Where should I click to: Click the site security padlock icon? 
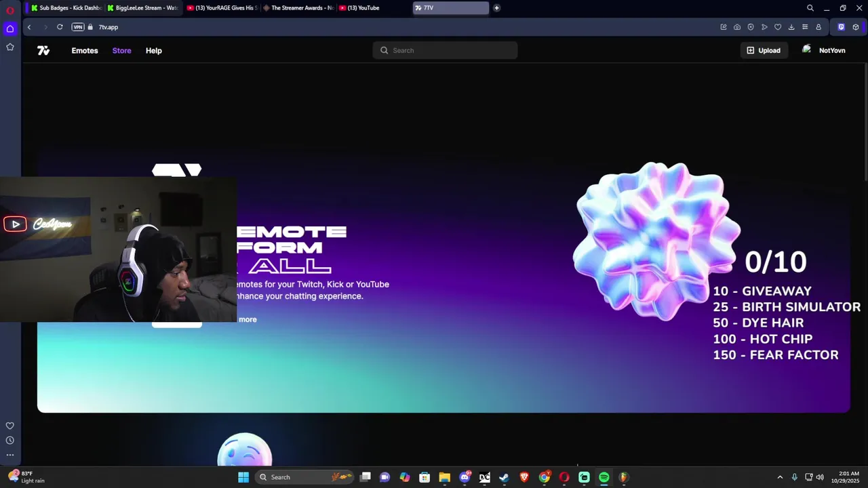(90, 27)
